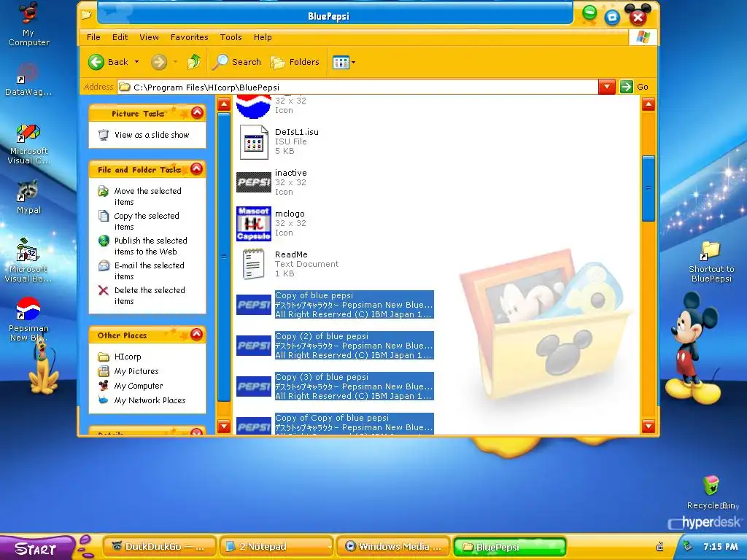Open Shortcut to BluePepsi desktop icon
The height and width of the screenshot is (560, 747).
click(711, 262)
